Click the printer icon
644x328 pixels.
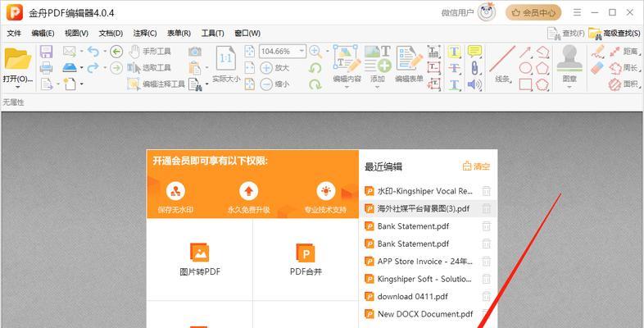[x=46, y=68]
